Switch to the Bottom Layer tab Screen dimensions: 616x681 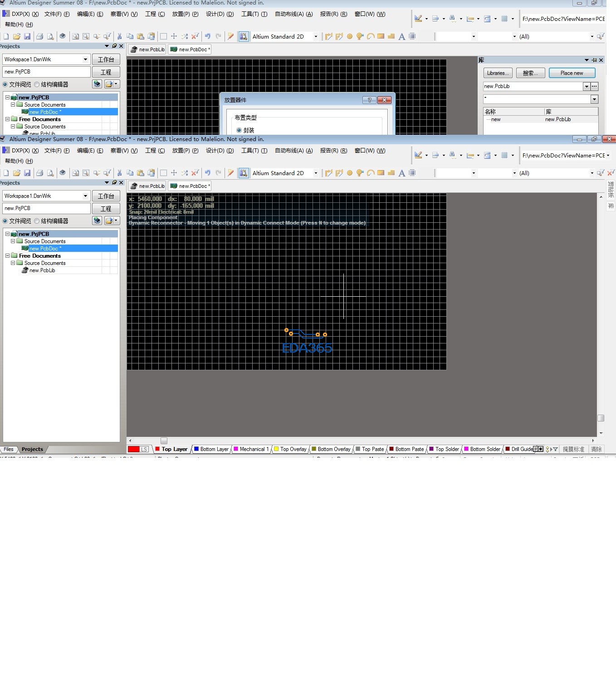[x=211, y=449]
